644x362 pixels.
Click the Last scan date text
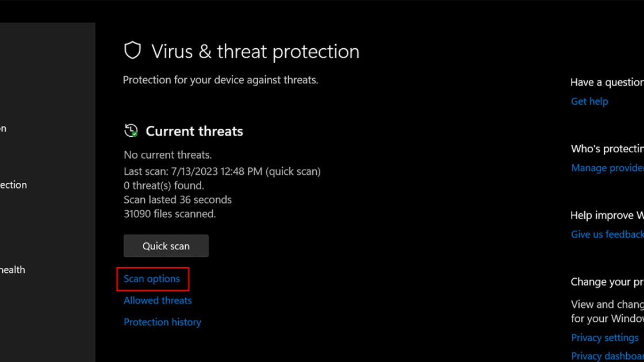click(222, 171)
